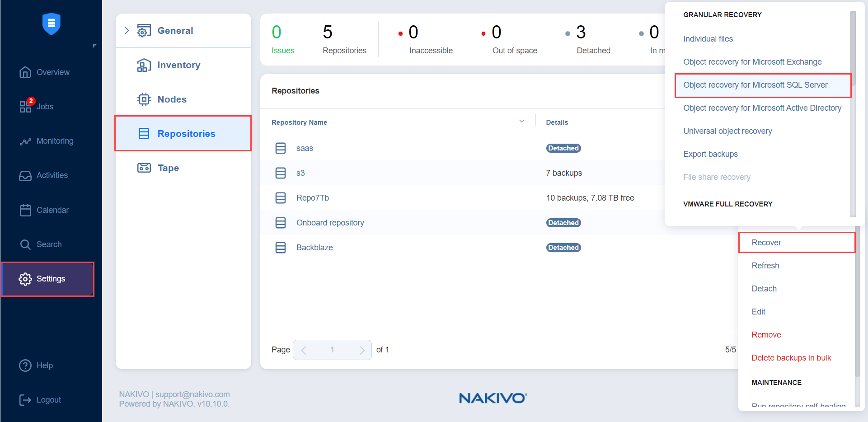Click the support@nakivo.com footer text
The image size is (868, 422).
point(192,394)
